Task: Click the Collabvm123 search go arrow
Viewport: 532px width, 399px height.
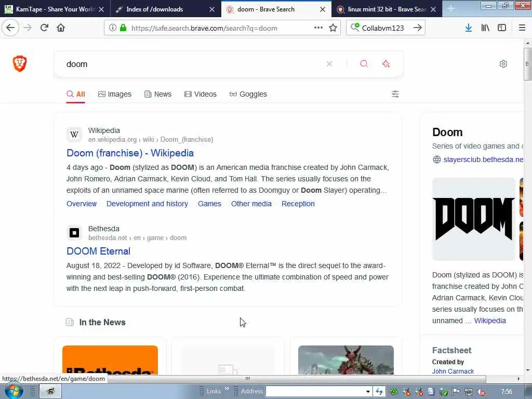Action: 418,28
